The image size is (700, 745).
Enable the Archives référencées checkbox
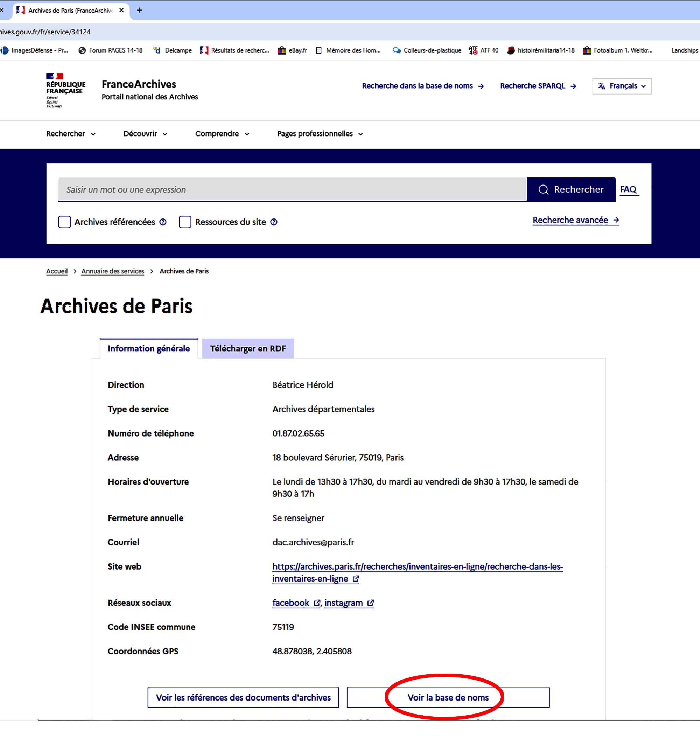tap(64, 222)
